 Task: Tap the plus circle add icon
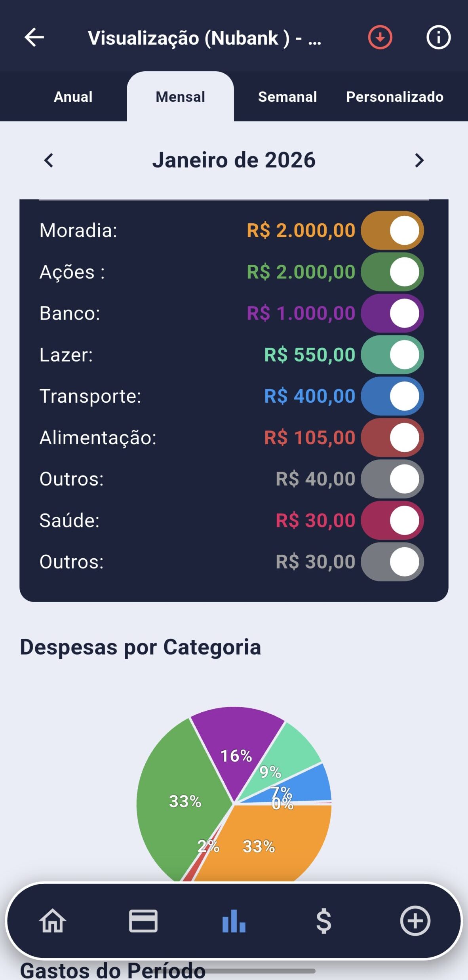click(415, 921)
